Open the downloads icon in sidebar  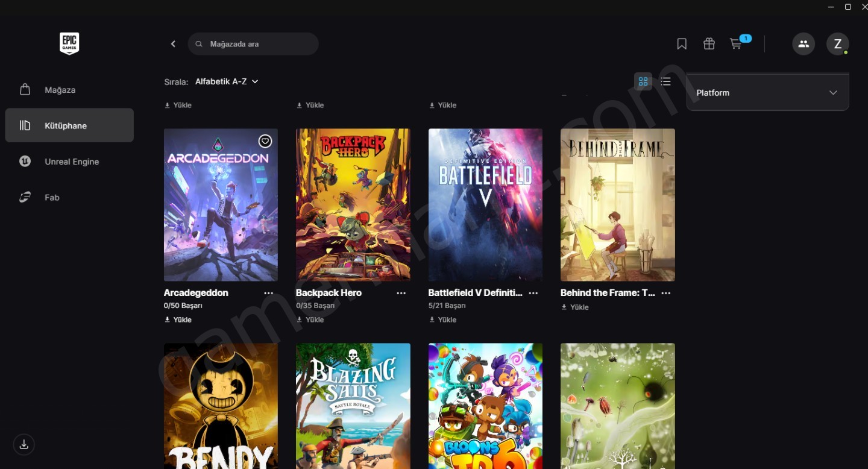24,445
